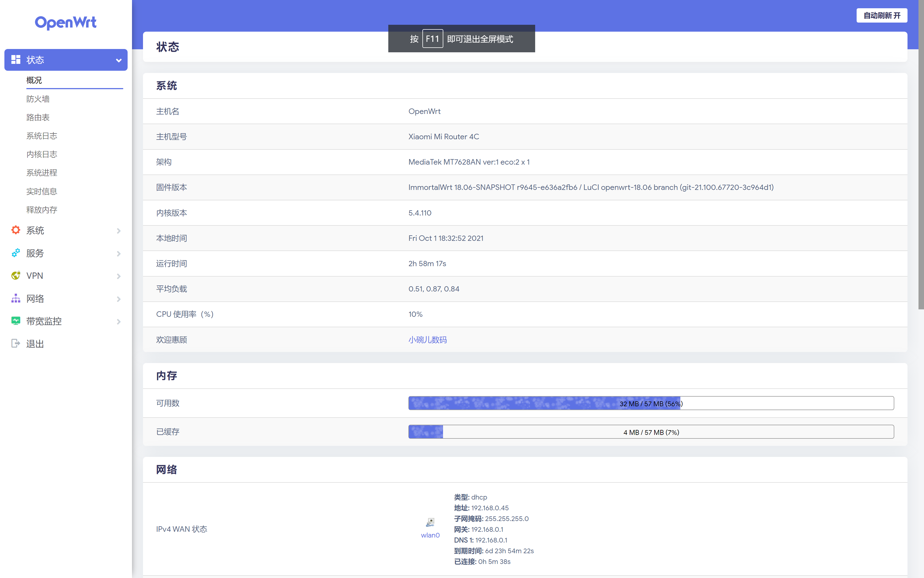Screen dimensions: 924x578
Task: Click the kernel version 5.4.110 value
Action: pos(420,212)
